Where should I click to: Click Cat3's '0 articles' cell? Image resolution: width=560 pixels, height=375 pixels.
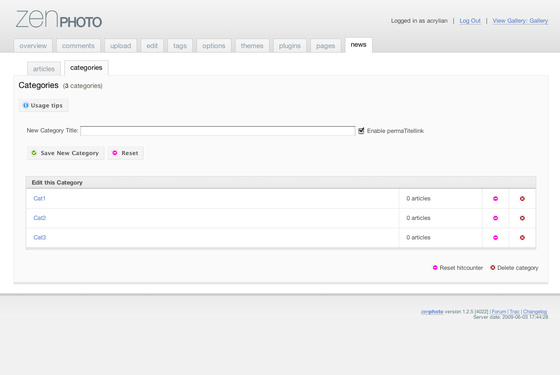(441, 238)
